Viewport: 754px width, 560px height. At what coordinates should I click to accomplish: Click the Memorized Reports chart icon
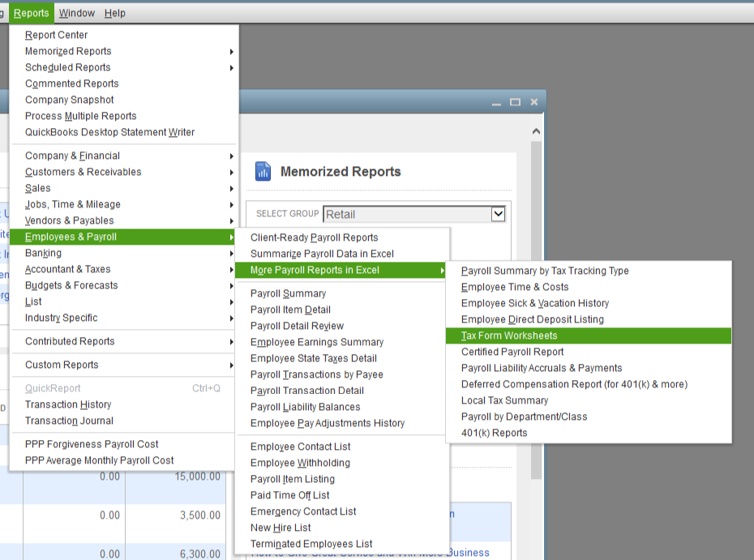263,171
